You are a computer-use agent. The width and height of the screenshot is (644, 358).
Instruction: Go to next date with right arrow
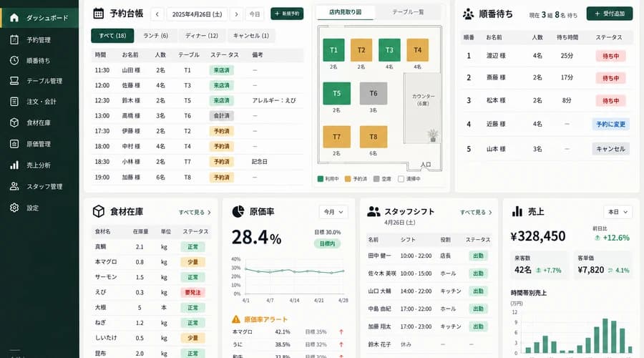click(236, 14)
